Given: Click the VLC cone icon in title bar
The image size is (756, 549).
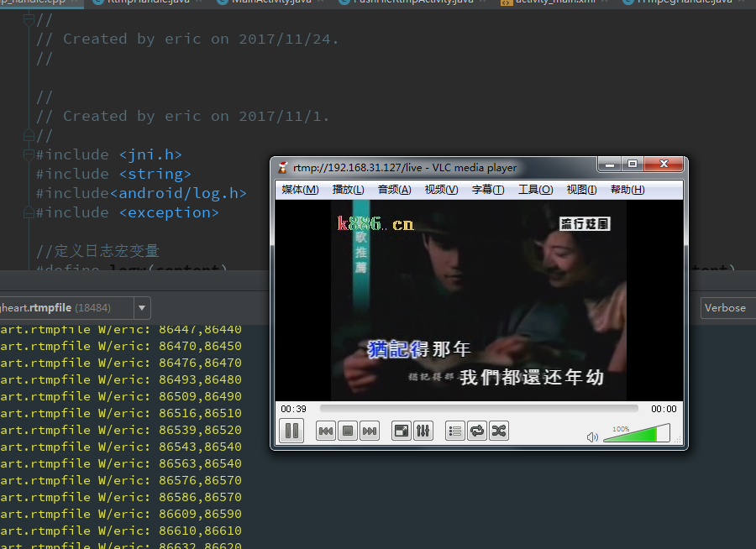Looking at the screenshot, I should tap(283, 168).
